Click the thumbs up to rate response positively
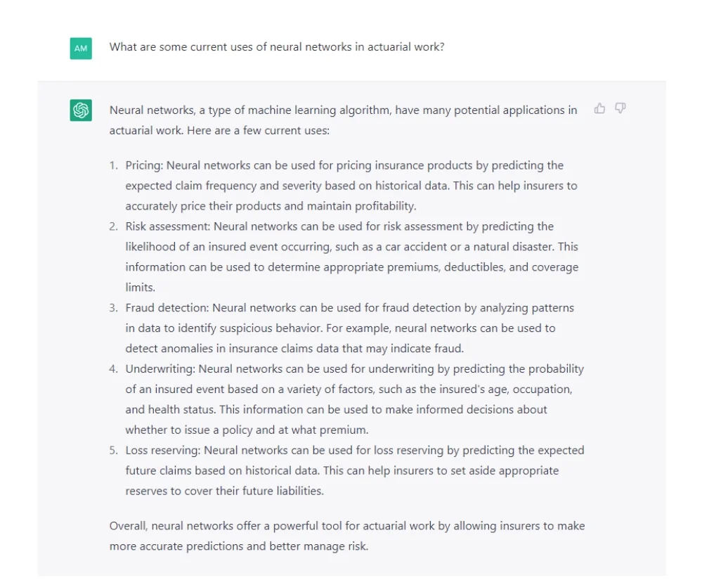 tap(599, 109)
